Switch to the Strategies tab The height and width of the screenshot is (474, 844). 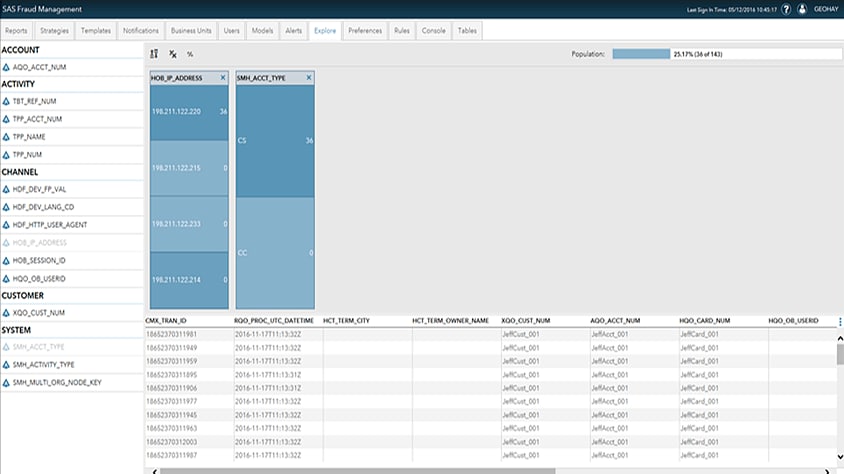tap(54, 31)
